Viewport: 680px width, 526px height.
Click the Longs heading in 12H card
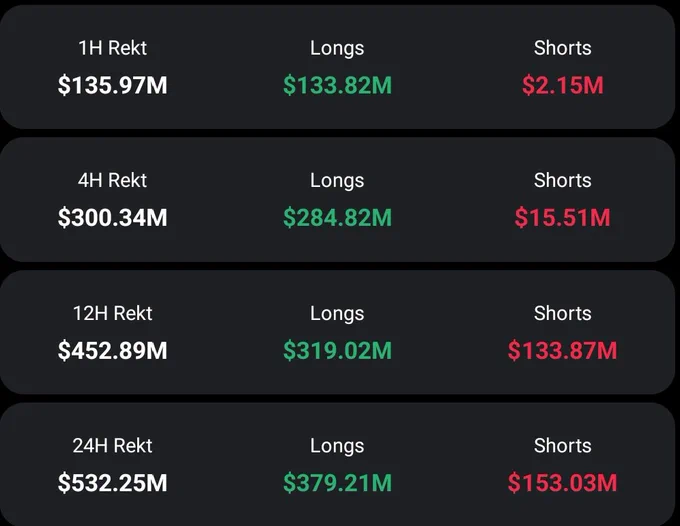(x=337, y=314)
